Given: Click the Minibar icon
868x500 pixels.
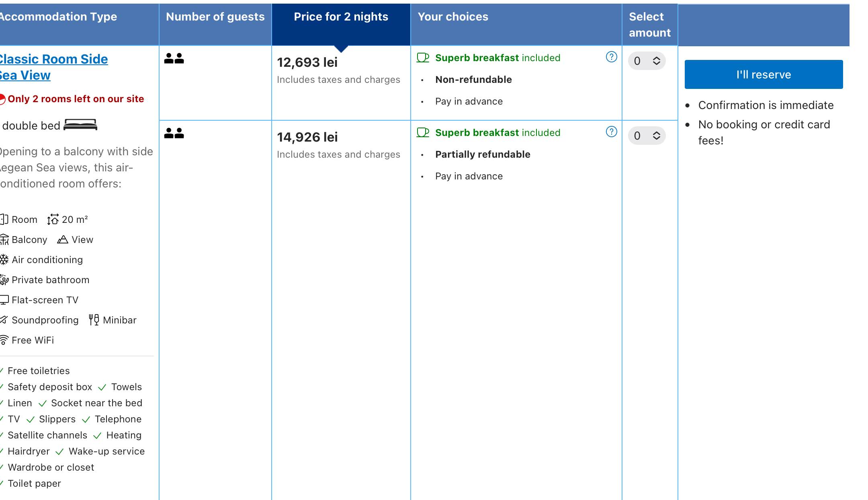Looking at the screenshot, I should coord(94,320).
